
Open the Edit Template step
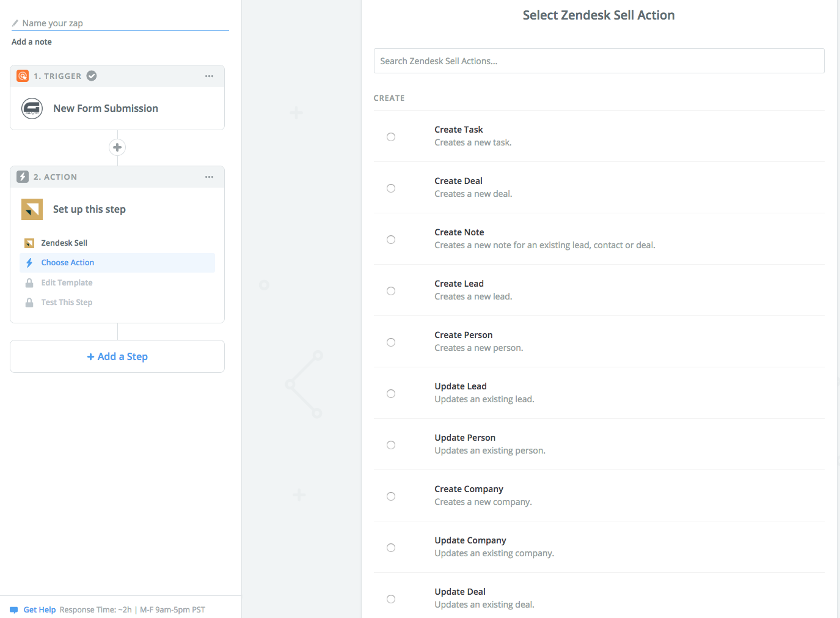117,283
